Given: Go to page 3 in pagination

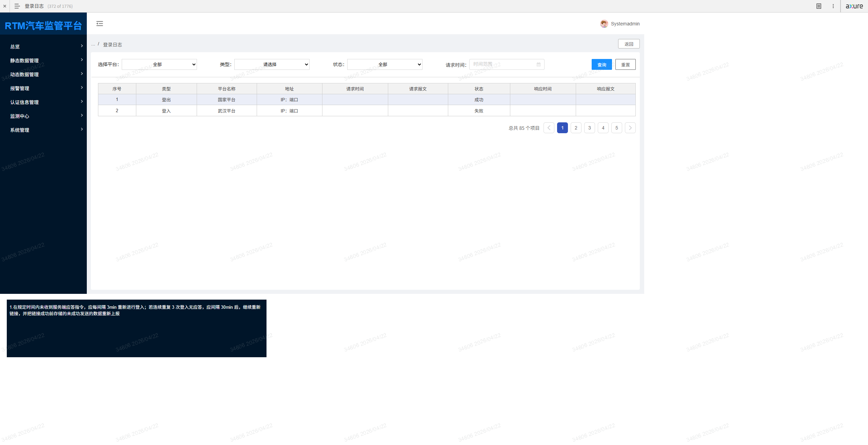Looking at the screenshot, I should coord(589,128).
